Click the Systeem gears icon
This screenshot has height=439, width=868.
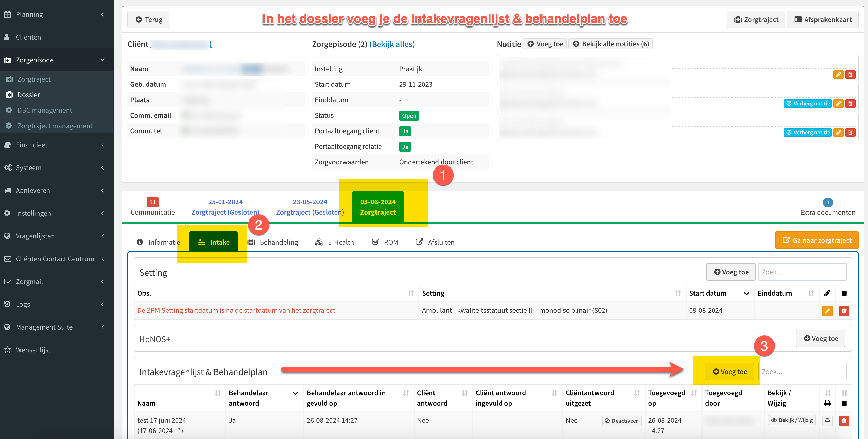[x=8, y=167]
